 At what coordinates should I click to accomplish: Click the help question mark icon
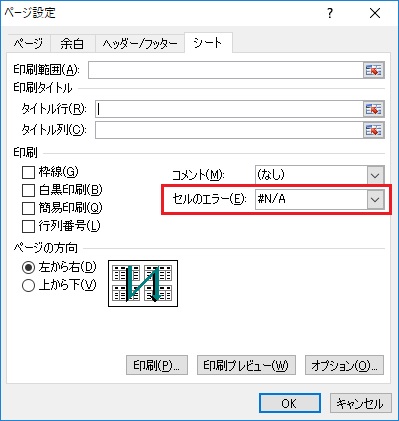coord(330,13)
